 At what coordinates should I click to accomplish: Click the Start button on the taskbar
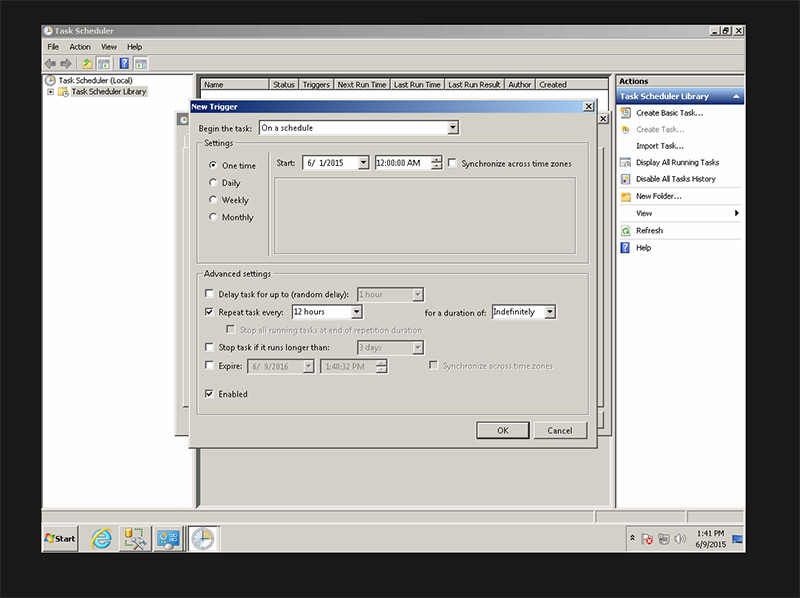60,538
